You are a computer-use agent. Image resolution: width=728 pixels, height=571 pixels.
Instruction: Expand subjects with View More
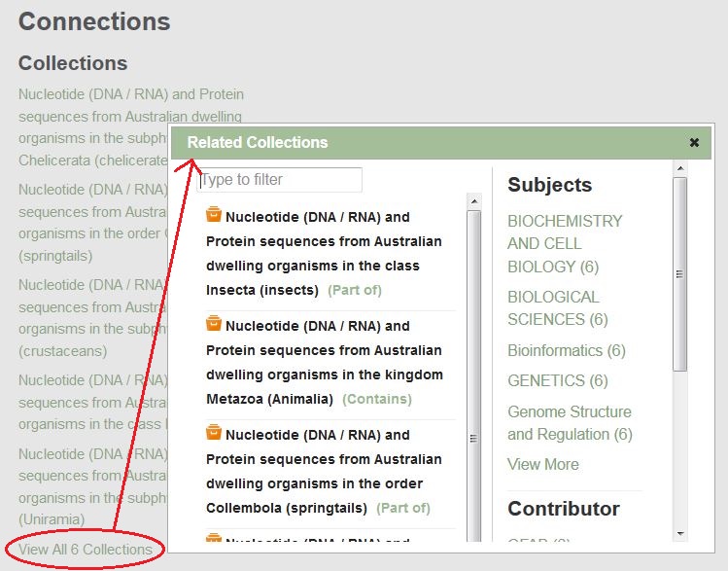[542, 464]
